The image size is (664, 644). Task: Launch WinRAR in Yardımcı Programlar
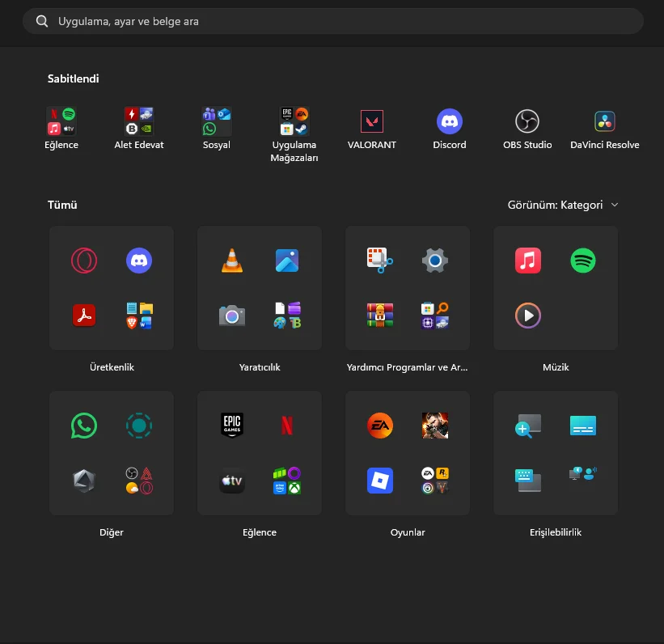[x=380, y=316]
